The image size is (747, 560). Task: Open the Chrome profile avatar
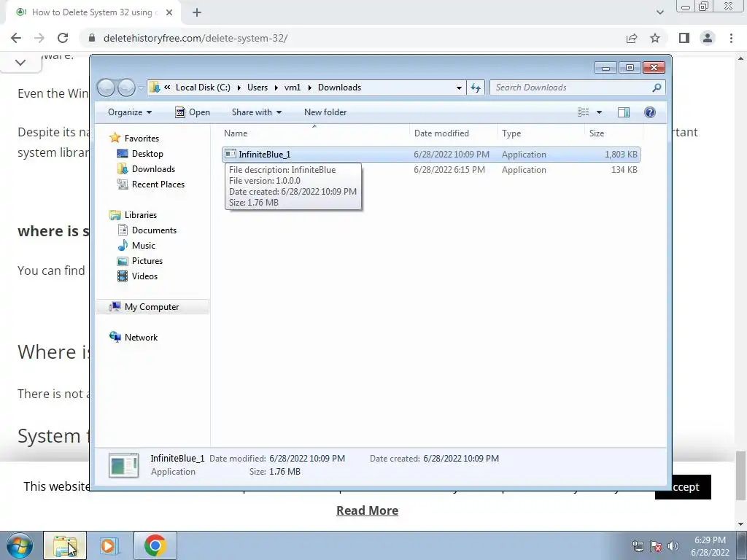[x=708, y=38]
